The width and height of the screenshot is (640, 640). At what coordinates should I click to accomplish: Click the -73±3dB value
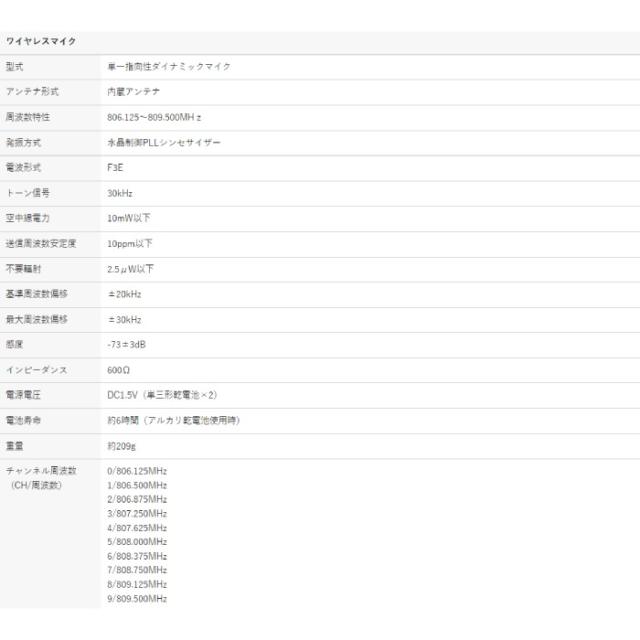127,344
